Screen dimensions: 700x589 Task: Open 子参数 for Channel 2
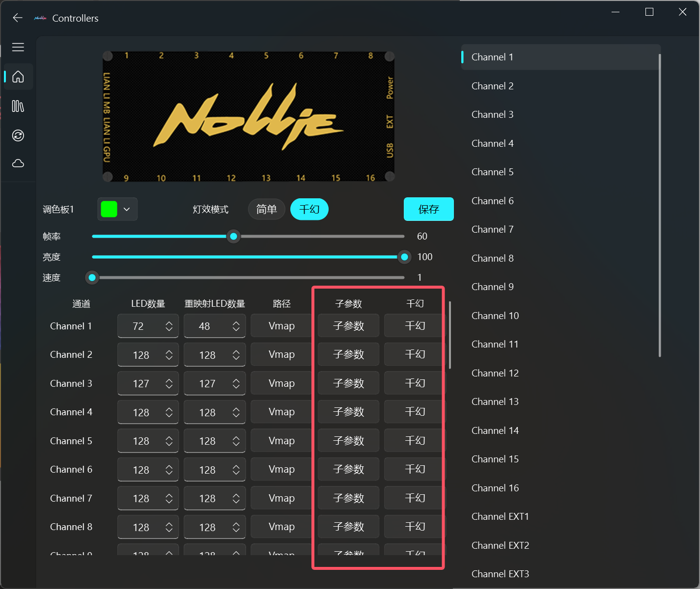tap(349, 354)
